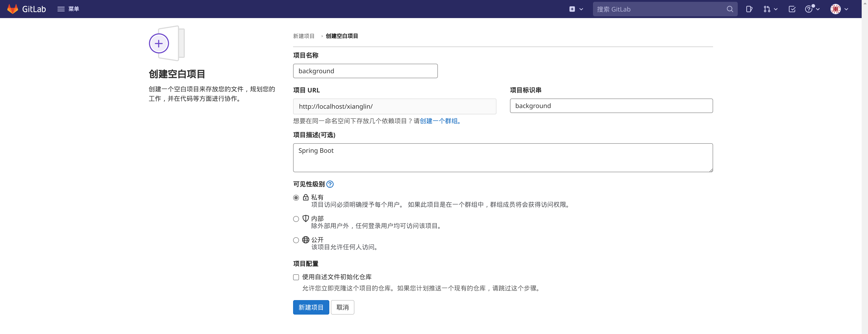
Task: Open the visibility level help icon
Action: tap(330, 184)
